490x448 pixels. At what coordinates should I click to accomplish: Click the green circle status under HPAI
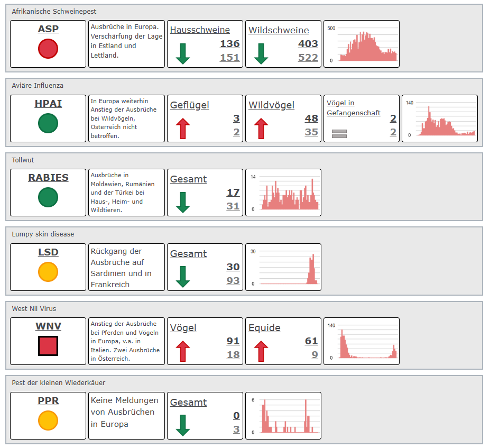tap(48, 124)
